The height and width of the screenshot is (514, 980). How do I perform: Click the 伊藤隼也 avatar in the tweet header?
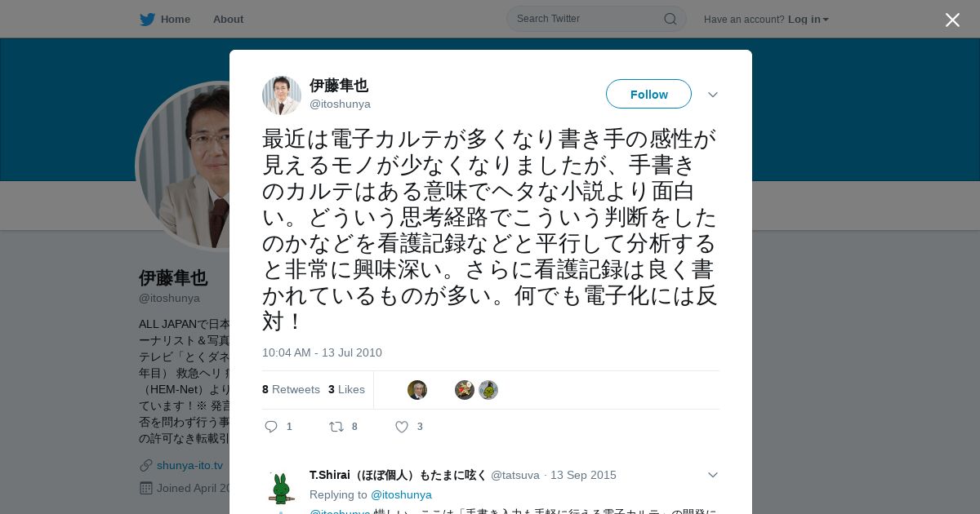pyautogui.click(x=282, y=95)
